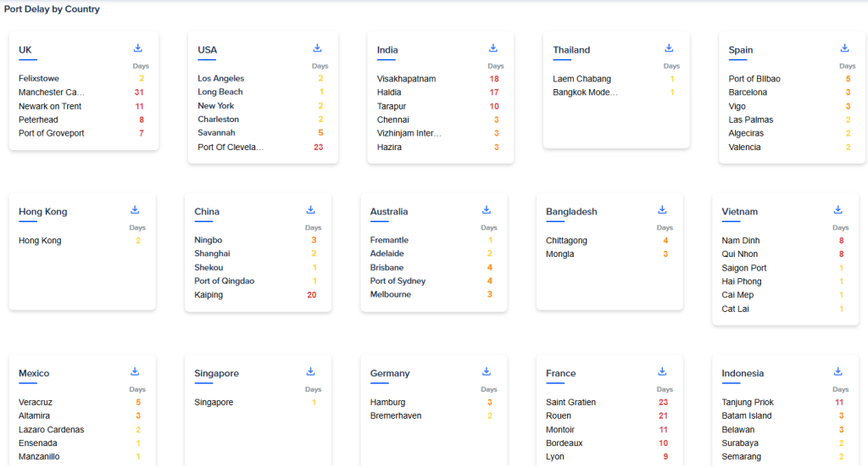Click the Australia card download icon
868x468 pixels.
click(x=487, y=209)
